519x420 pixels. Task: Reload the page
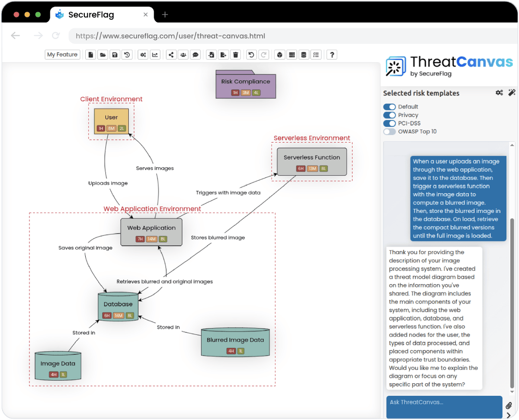pyautogui.click(x=55, y=36)
